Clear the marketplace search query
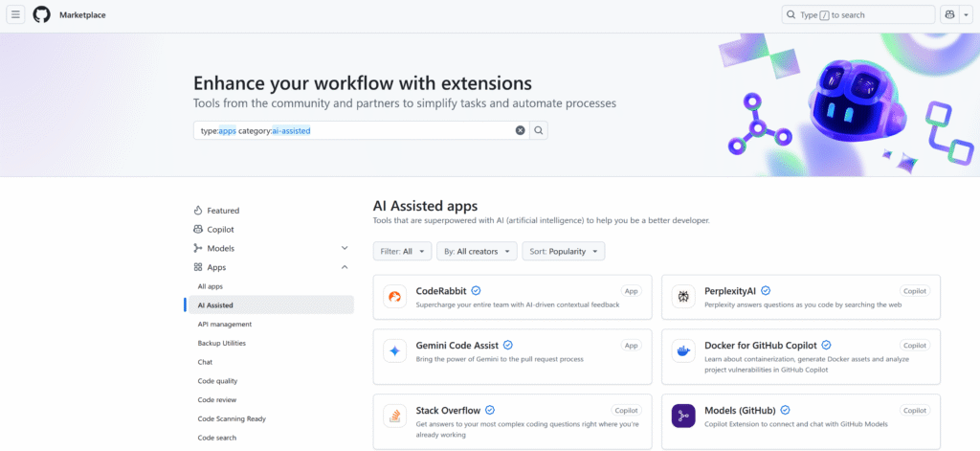This screenshot has width=980, height=451. point(521,130)
